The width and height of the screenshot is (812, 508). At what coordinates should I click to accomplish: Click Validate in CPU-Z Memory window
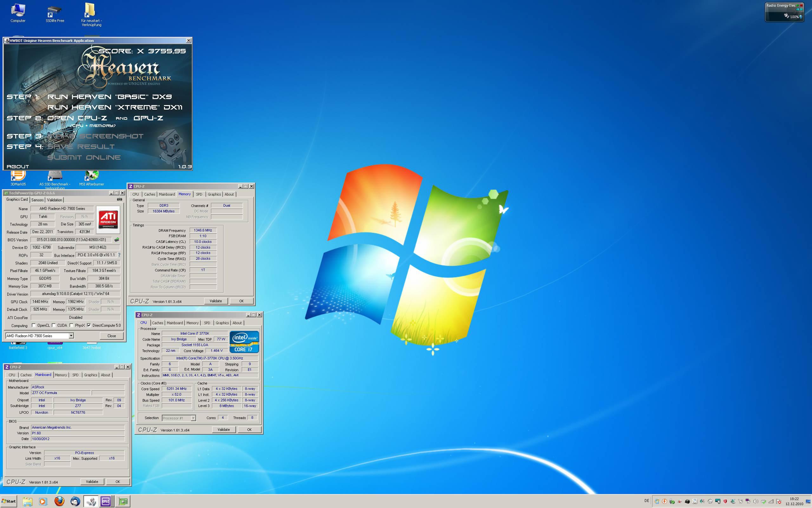coord(216,301)
